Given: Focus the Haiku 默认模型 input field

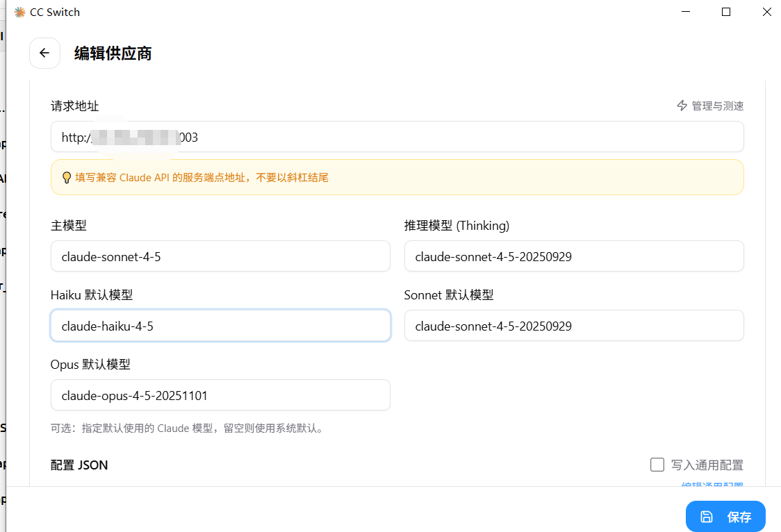Looking at the screenshot, I should (x=220, y=326).
